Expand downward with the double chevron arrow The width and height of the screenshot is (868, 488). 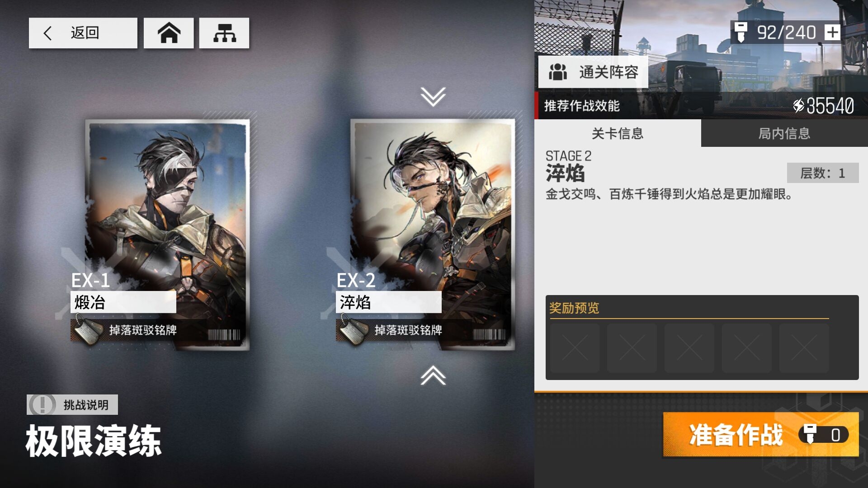point(433,97)
